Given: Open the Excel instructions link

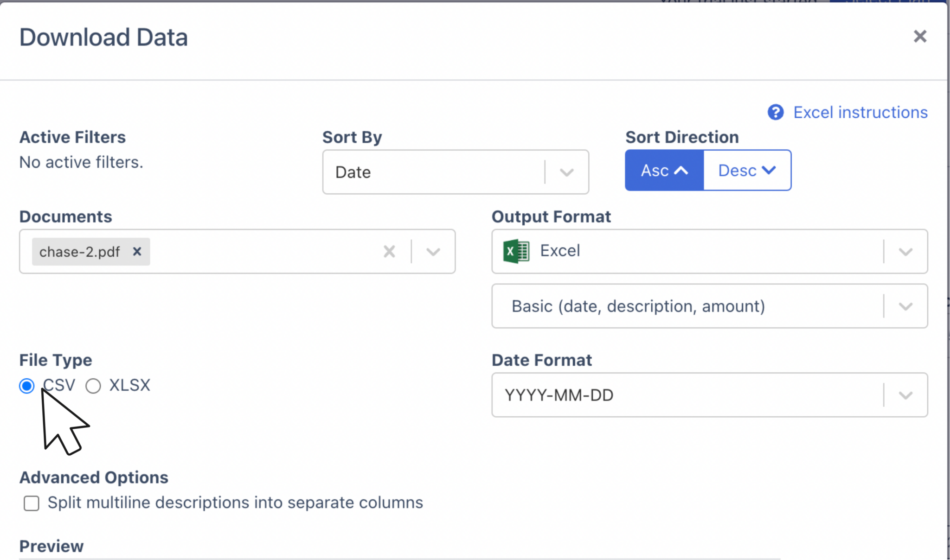Looking at the screenshot, I should tap(860, 112).
